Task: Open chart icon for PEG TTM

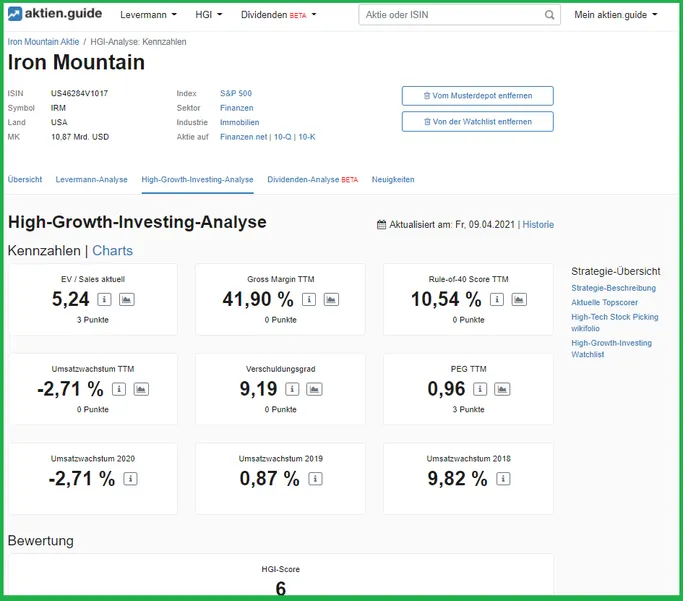Action: 502,389
